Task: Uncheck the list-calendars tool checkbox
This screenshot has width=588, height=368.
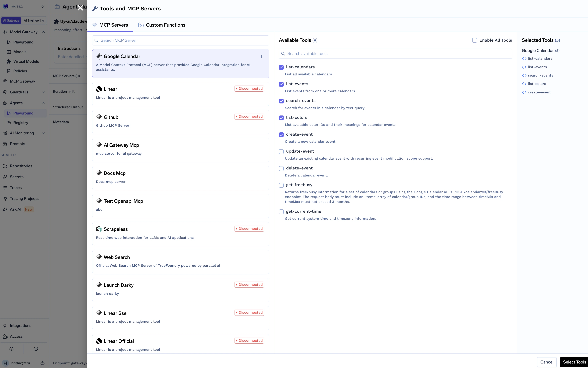Action: (281, 67)
